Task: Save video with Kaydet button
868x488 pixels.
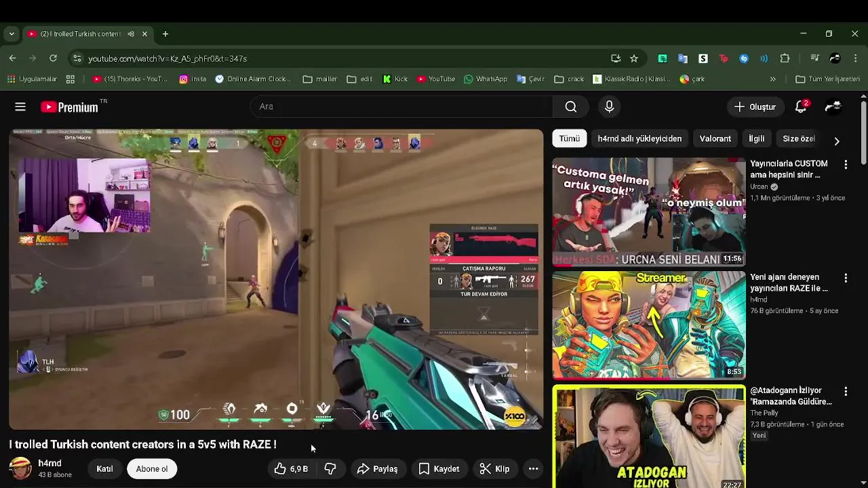Action: click(439, 469)
